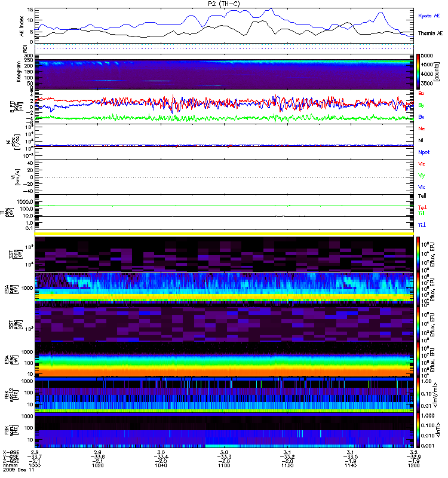Click the [counts] color bar label
The height and width of the screenshot is (478, 448).
pos(437,72)
